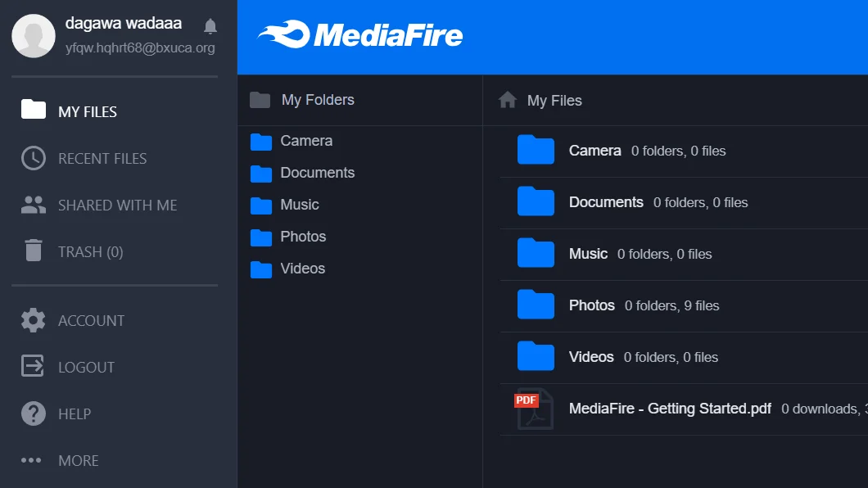Viewport: 868px width, 488px height.
Task: Click the Videos folder icon in My Folders tree
Action: coord(261,269)
